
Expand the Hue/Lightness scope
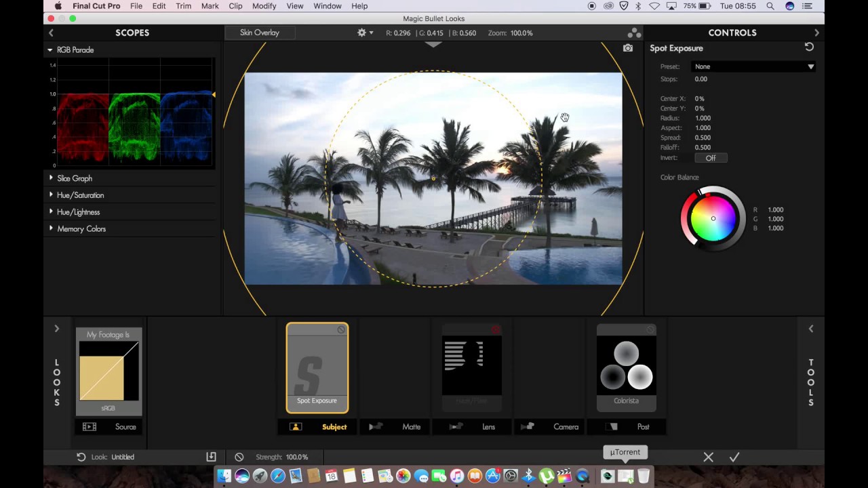click(x=51, y=212)
